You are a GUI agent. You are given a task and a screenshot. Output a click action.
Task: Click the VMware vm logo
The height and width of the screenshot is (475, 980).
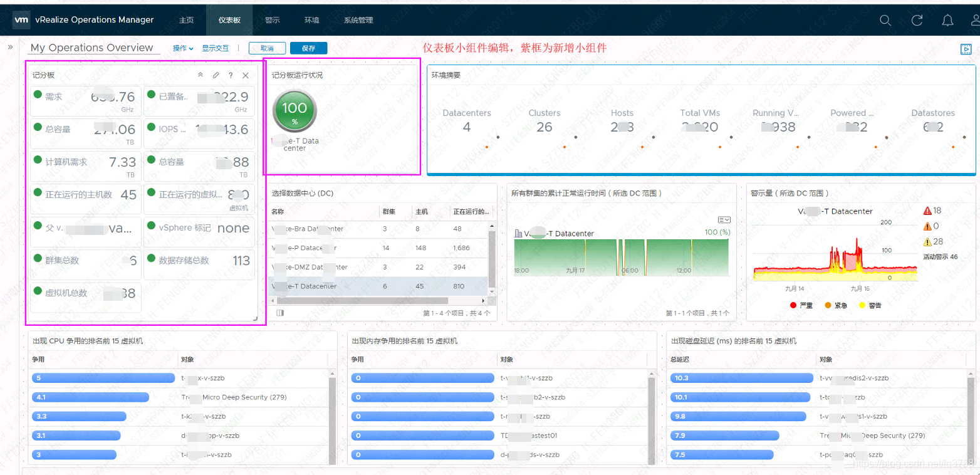[x=21, y=20]
